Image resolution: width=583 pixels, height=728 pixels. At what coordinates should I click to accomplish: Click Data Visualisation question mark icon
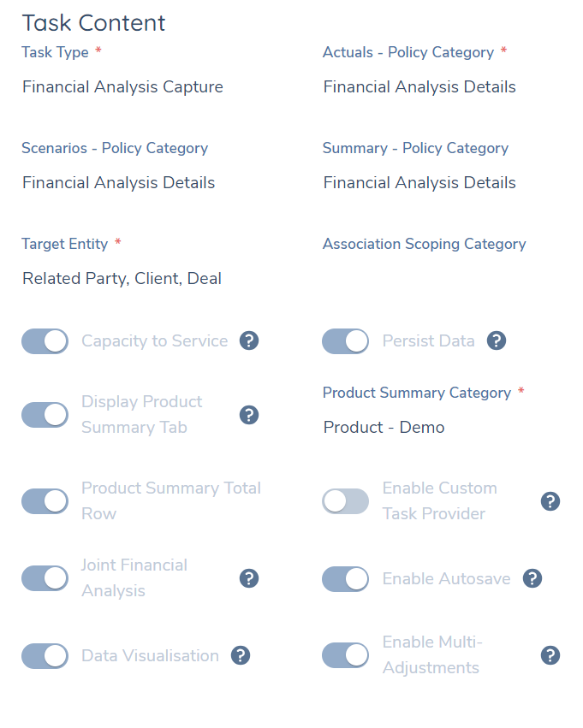coord(241,655)
